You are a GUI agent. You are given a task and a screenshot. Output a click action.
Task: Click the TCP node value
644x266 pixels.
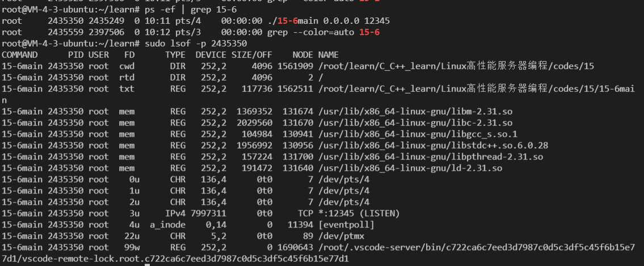coord(306,213)
